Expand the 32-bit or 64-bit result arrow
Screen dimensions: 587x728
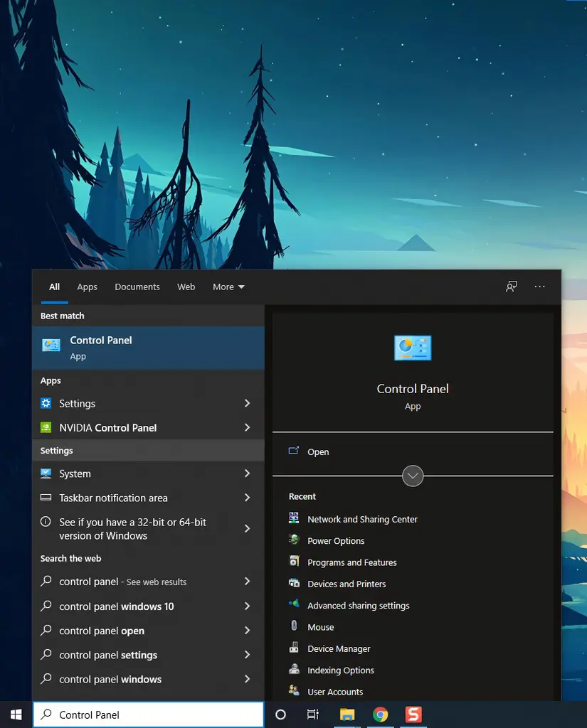pyautogui.click(x=248, y=529)
